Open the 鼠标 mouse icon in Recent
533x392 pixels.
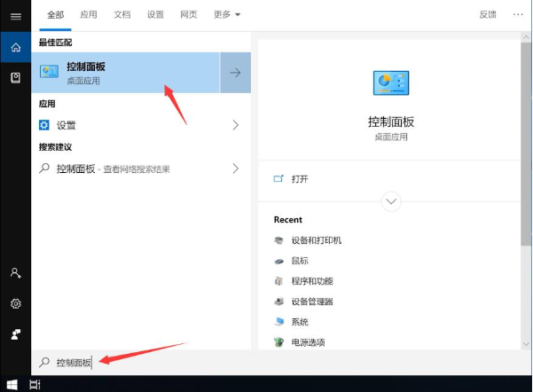pos(278,261)
